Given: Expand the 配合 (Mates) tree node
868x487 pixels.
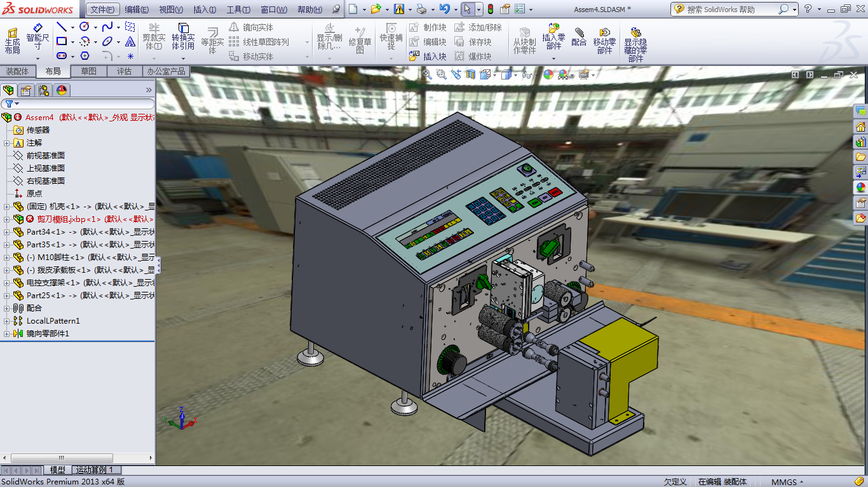Looking at the screenshot, I should coord(6,308).
